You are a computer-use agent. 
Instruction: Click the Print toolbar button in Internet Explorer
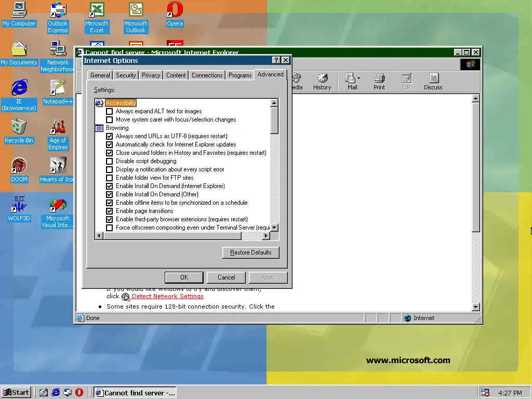coord(379,82)
